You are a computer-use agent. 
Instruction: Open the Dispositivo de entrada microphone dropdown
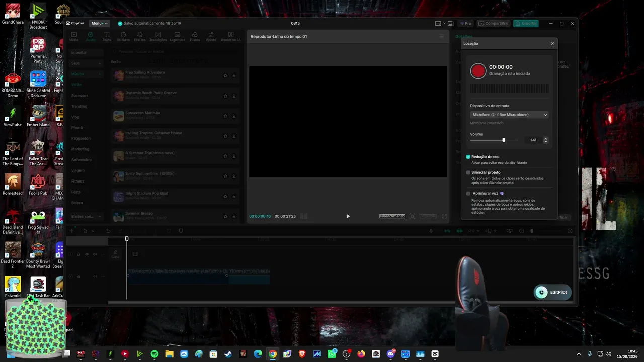[x=509, y=115]
